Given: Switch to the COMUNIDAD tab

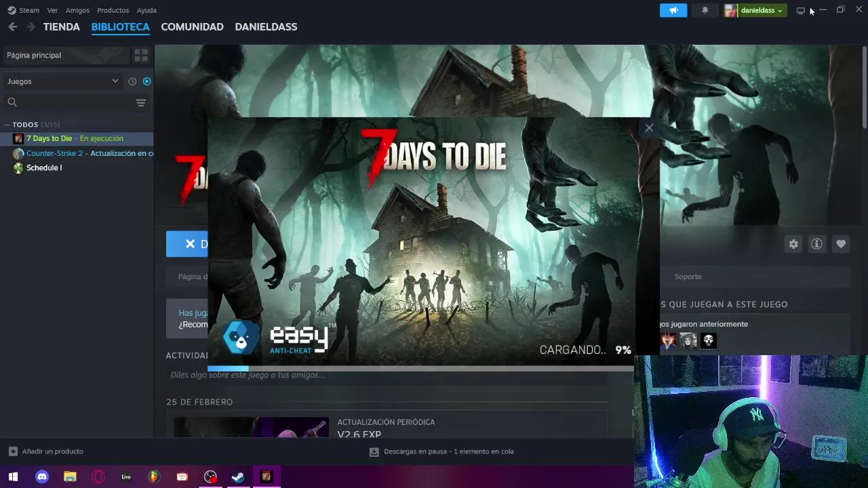Looking at the screenshot, I should pyautogui.click(x=192, y=26).
